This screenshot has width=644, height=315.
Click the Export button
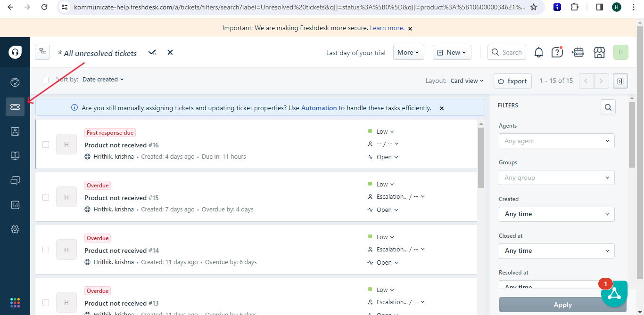512,81
